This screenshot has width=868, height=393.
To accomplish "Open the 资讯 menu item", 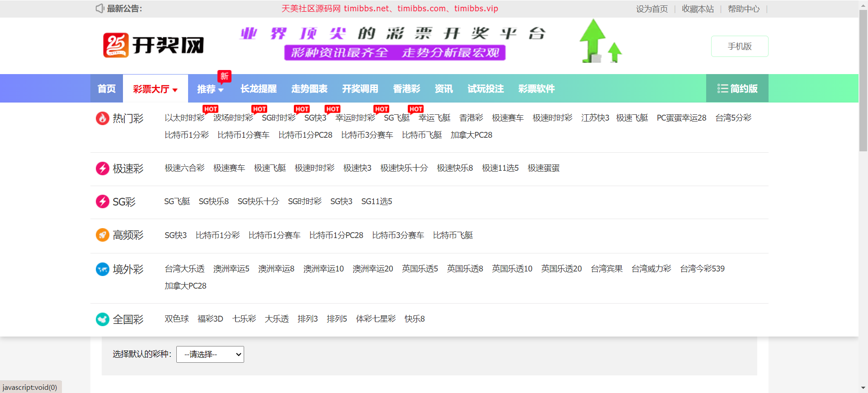I will (443, 89).
